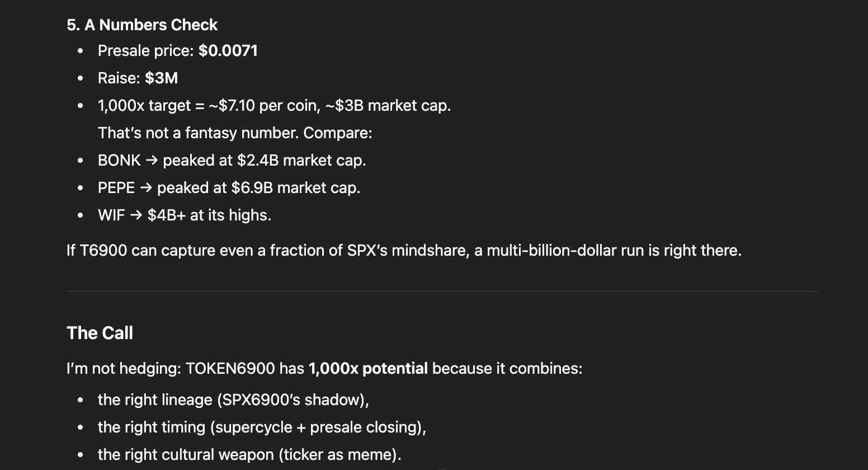Click the PEPE peaked at $6.9B bullet

[229, 188]
